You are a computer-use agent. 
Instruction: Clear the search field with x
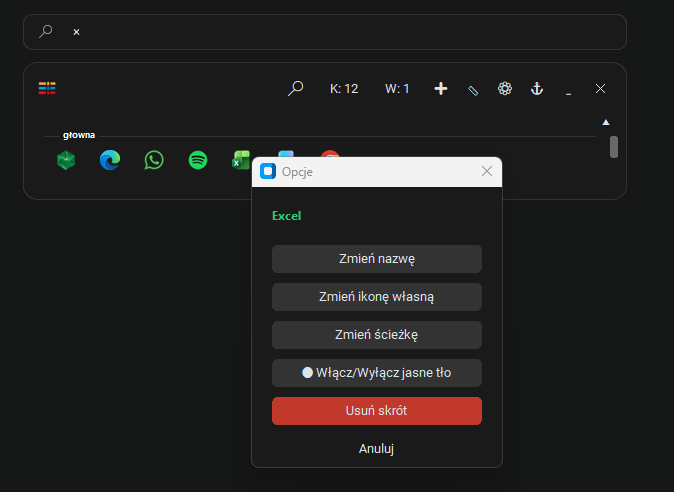pos(76,32)
